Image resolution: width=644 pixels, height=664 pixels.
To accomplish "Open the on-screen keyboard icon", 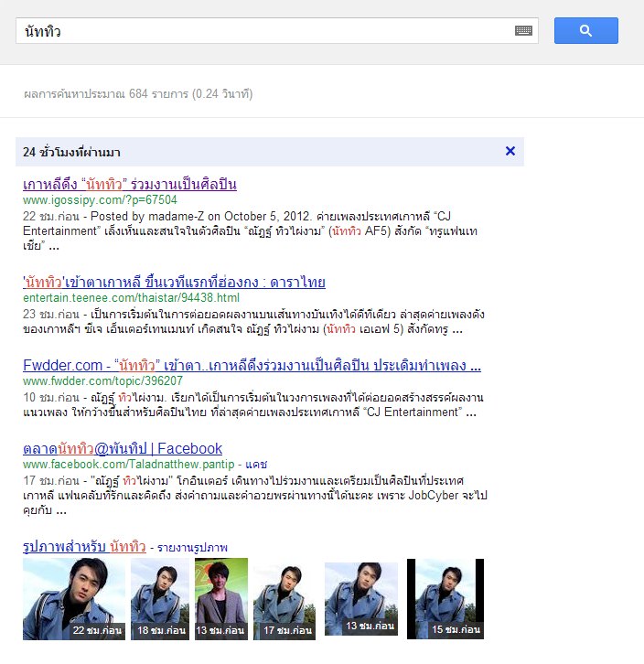I will click(x=523, y=30).
